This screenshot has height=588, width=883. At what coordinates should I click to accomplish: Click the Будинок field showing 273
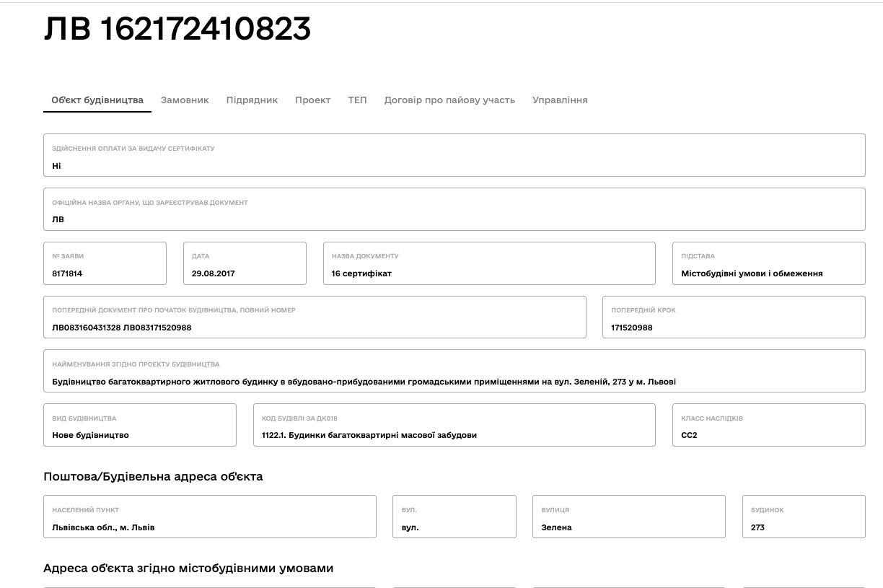click(x=804, y=517)
